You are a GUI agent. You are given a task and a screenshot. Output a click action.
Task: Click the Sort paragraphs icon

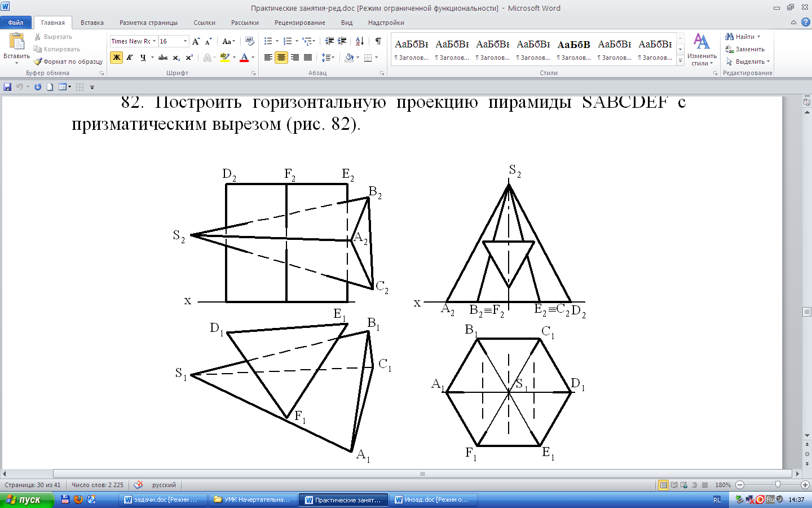click(360, 41)
